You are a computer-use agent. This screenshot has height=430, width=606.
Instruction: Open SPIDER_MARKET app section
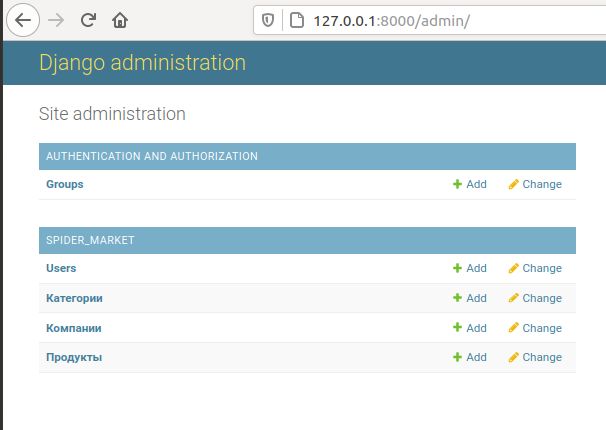point(90,240)
